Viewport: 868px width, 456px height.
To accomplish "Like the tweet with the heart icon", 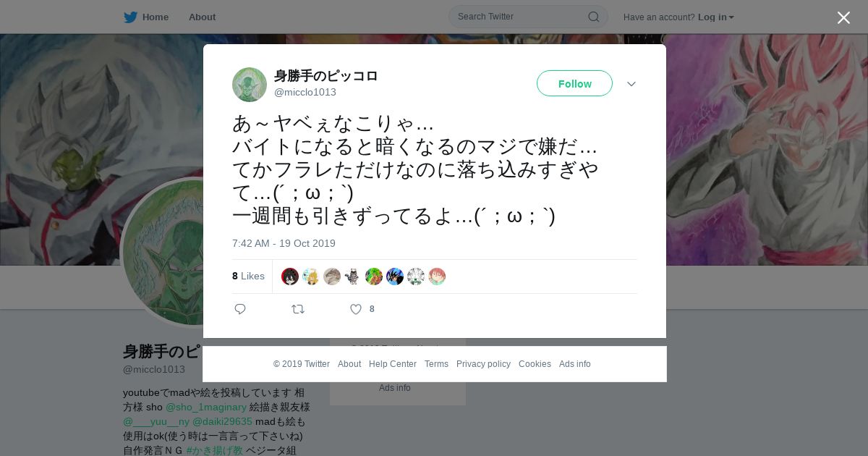I will click(x=356, y=309).
